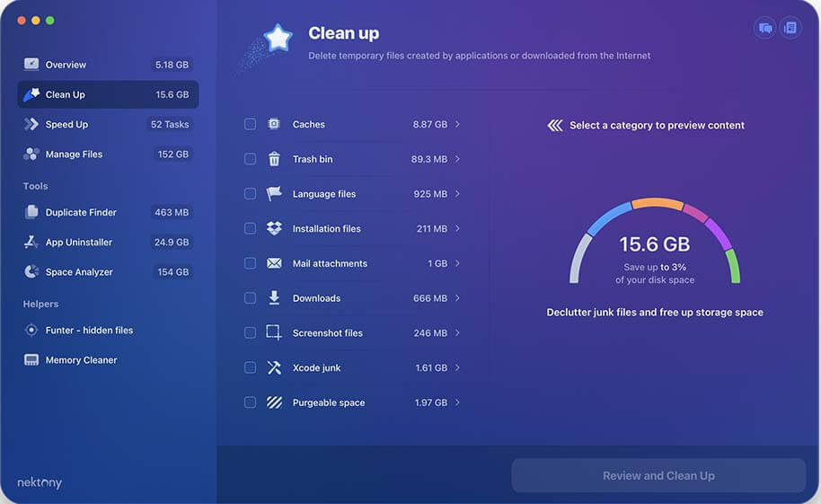Click the blue segment of the gauge

(608, 218)
